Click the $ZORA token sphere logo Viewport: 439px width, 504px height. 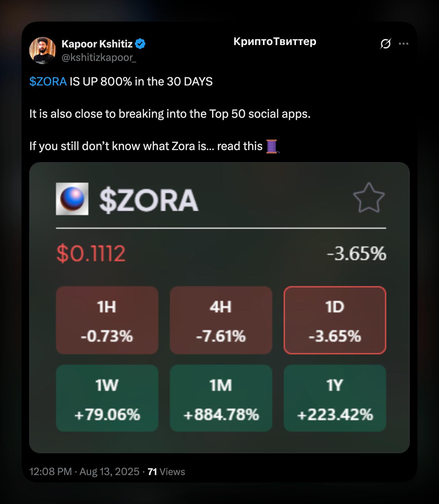[x=72, y=199]
